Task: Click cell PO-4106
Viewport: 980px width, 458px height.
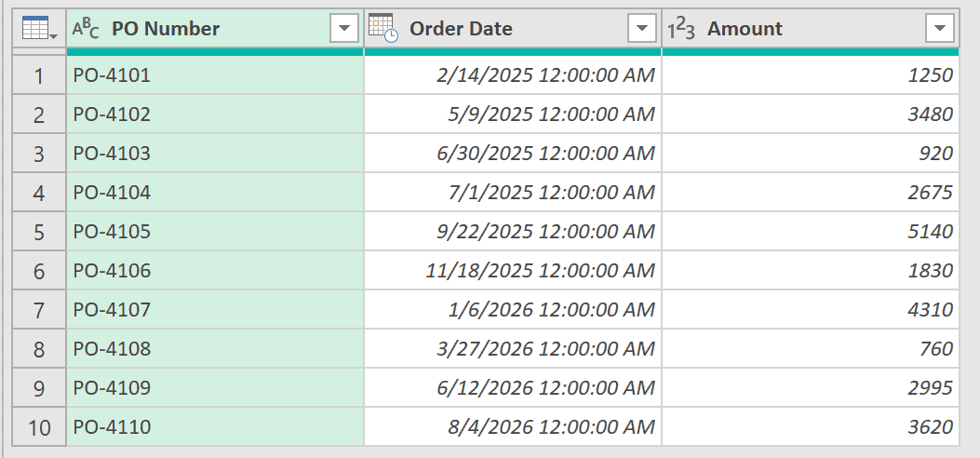Action: 215,271
